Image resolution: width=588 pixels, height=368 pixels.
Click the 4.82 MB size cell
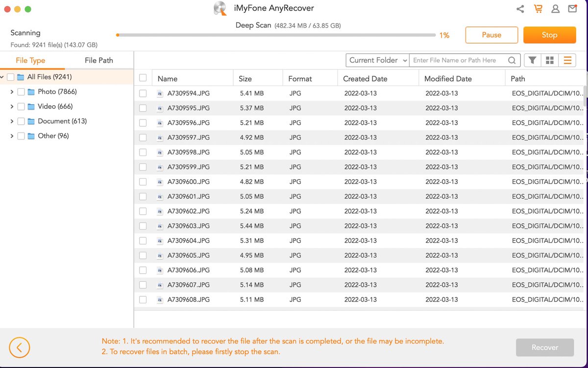click(x=252, y=182)
